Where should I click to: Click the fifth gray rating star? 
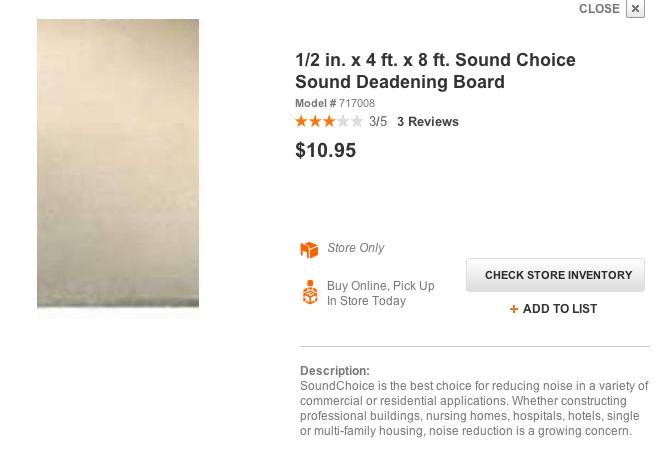pos(357,122)
